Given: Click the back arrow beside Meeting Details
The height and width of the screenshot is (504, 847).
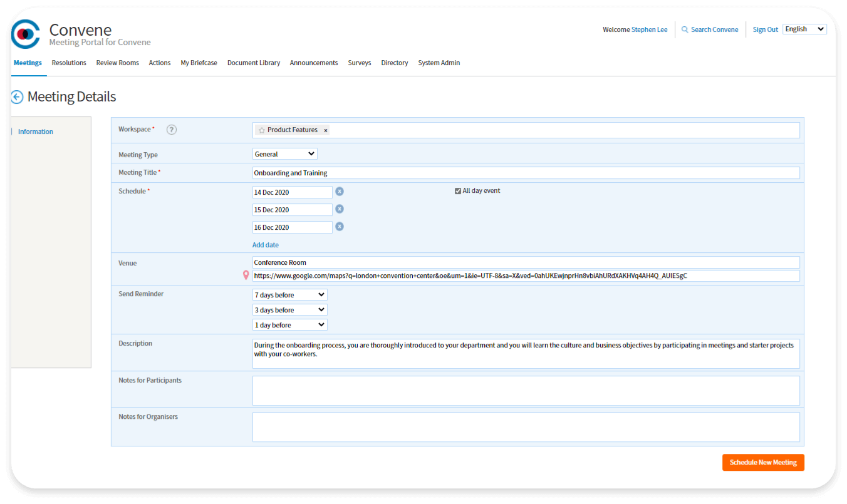Looking at the screenshot, I should point(17,97).
